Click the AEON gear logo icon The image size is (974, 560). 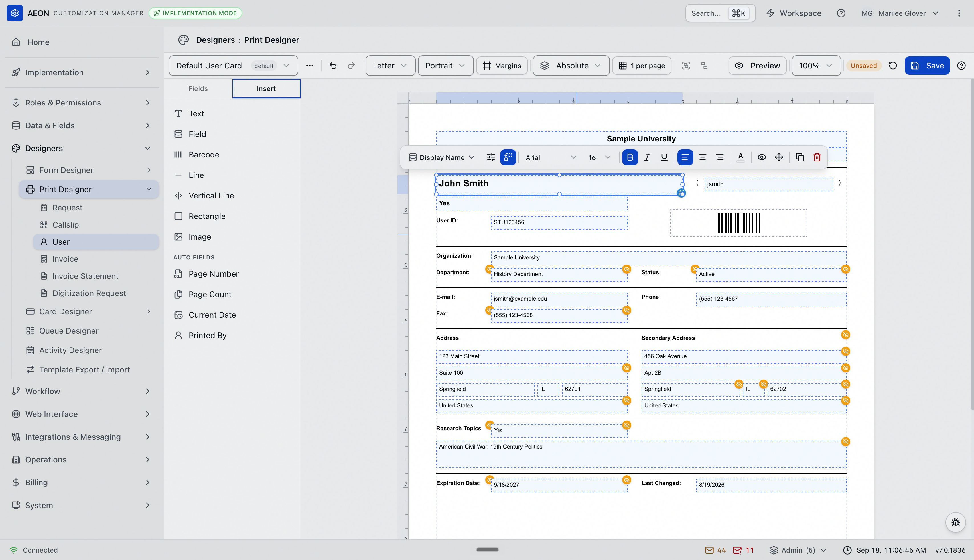point(15,13)
